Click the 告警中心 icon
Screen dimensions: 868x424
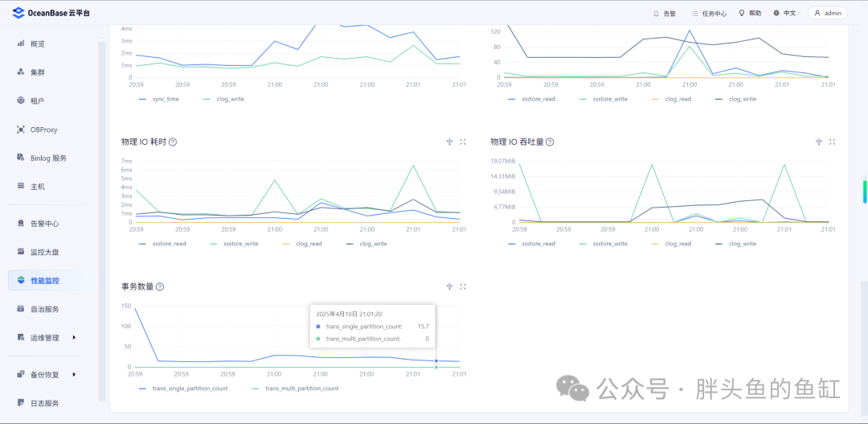click(21, 224)
